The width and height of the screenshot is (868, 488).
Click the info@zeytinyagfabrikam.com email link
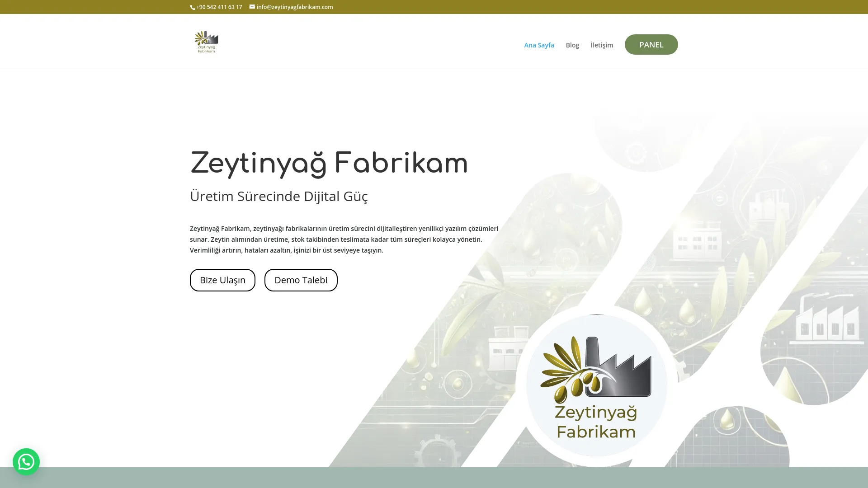coord(295,7)
